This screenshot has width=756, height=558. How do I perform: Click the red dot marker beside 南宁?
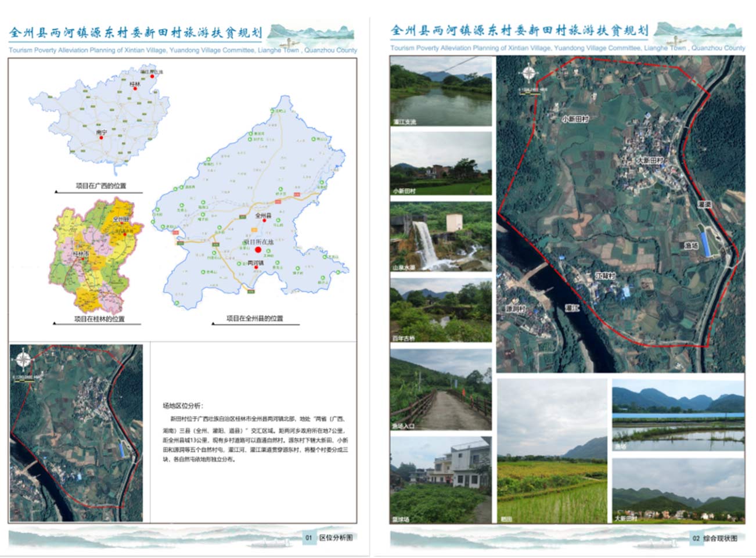tap(102, 139)
